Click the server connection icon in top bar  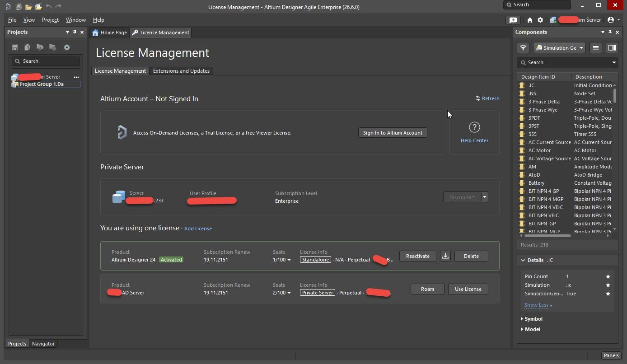552,20
